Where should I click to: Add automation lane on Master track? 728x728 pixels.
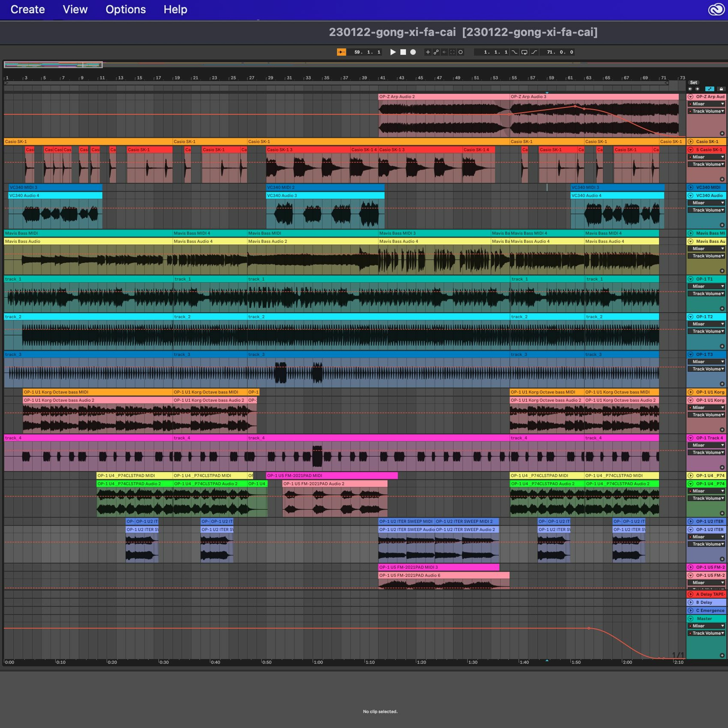coord(722,655)
